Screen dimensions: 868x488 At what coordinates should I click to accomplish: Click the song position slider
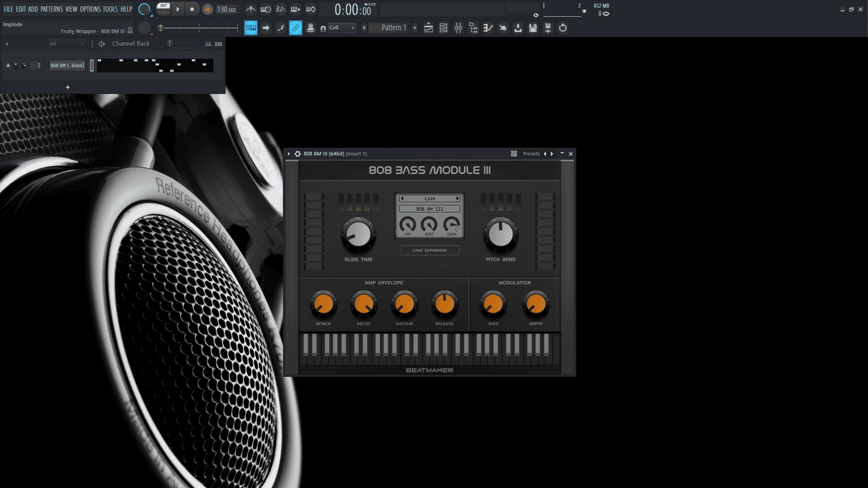point(199,28)
